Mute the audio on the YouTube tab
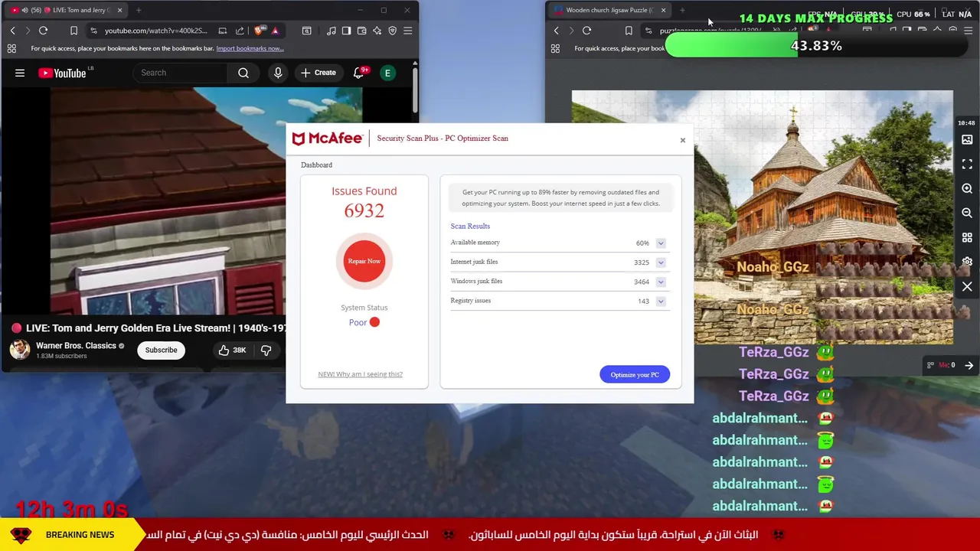 coord(24,10)
